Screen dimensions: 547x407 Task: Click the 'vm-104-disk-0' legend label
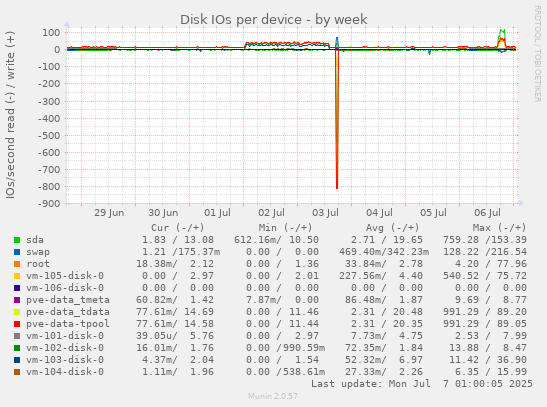65,372
